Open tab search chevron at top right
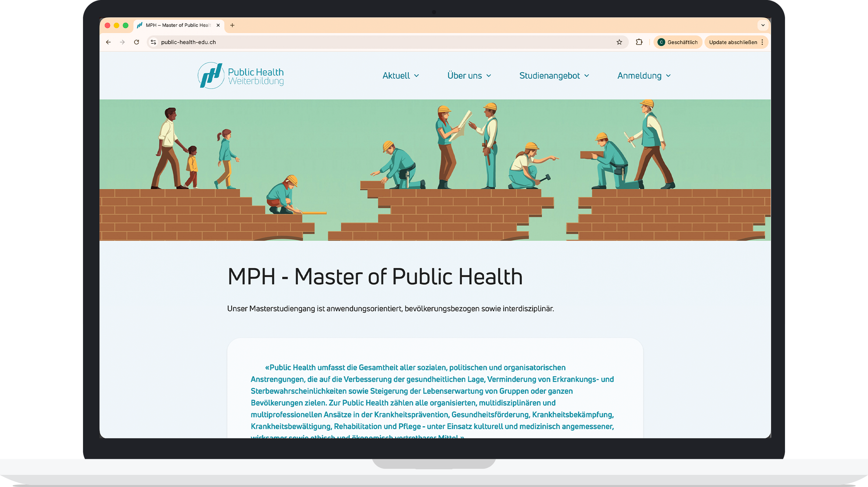Screen dimensions: 868x487 tap(763, 25)
